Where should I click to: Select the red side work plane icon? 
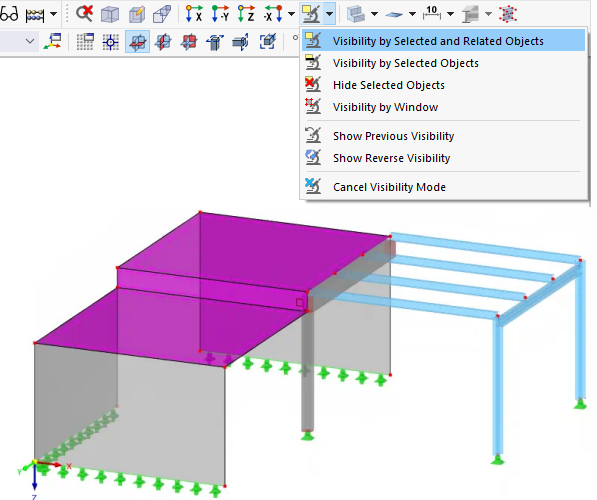click(189, 42)
